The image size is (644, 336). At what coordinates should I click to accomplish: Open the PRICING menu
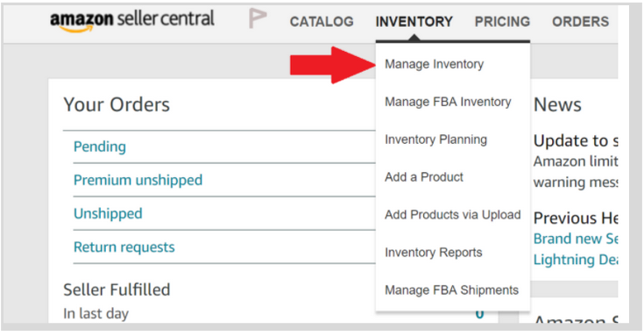pos(502,21)
